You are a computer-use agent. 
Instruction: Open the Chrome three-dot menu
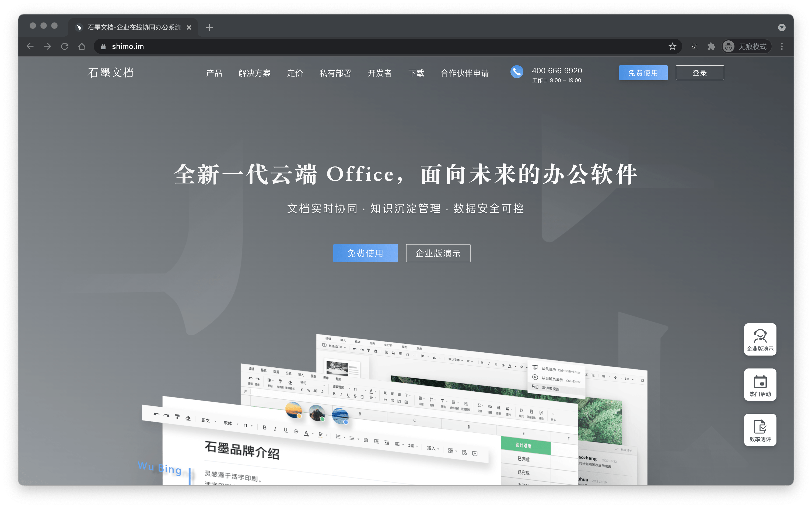pyautogui.click(x=782, y=46)
